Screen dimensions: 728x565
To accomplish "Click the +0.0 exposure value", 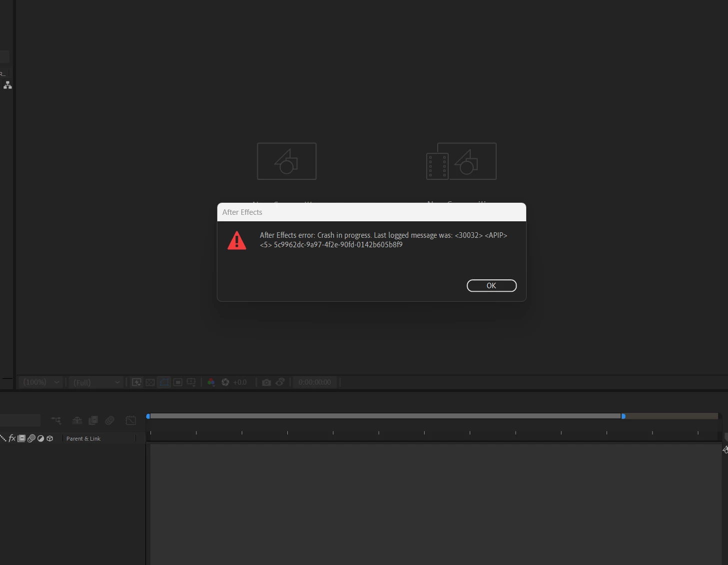I will click(x=240, y=382).
